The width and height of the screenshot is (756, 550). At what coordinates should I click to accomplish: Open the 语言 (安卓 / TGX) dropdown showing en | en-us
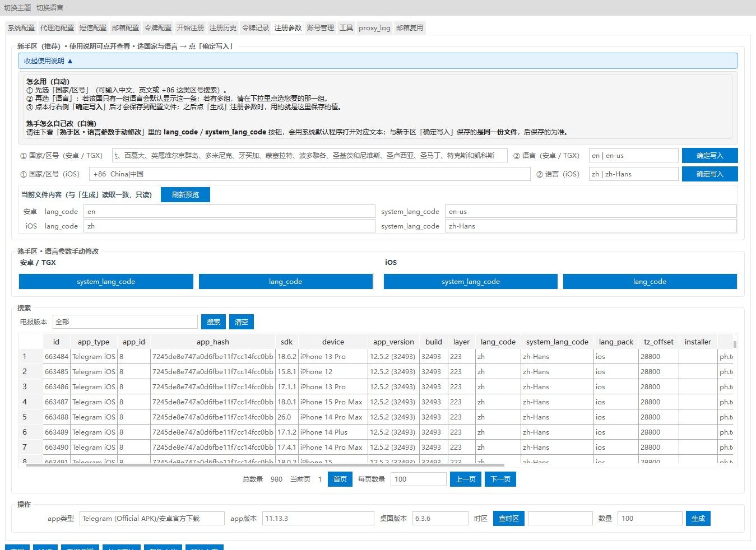633,156
